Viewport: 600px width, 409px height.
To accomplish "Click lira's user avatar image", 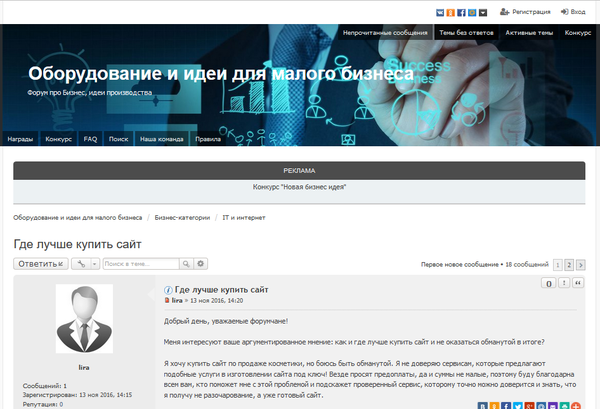I will pos(84,326).
